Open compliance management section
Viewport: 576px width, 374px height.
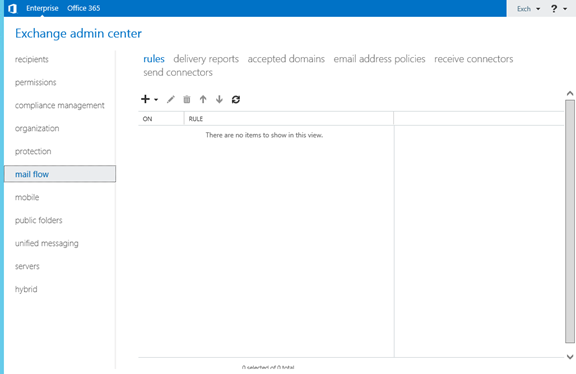click(60, 105)
